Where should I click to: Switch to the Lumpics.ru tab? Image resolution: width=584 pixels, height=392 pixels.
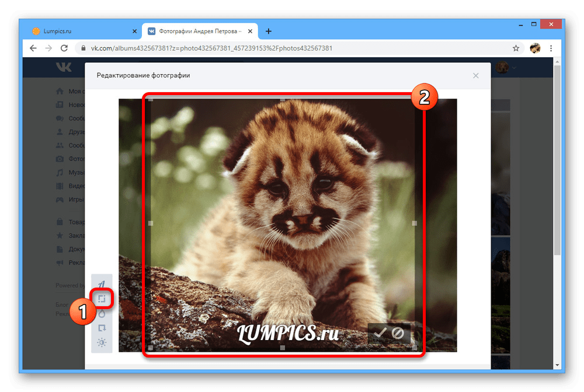tap(84, 32)
